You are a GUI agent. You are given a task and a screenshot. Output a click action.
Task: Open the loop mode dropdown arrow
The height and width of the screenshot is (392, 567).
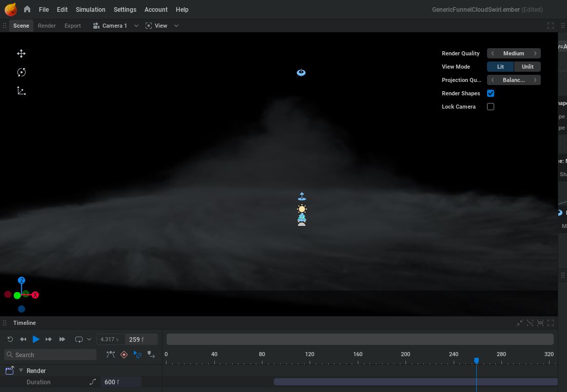click(89, 339)
